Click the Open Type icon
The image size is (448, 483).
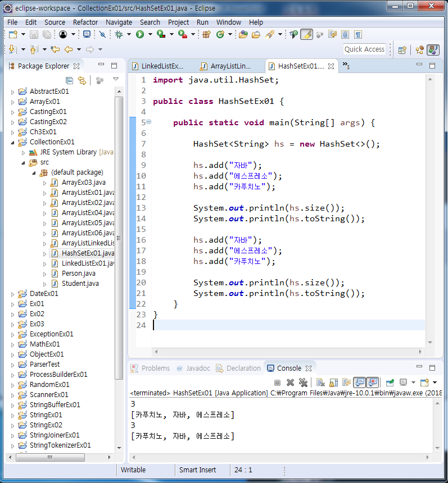pos(243,34)
